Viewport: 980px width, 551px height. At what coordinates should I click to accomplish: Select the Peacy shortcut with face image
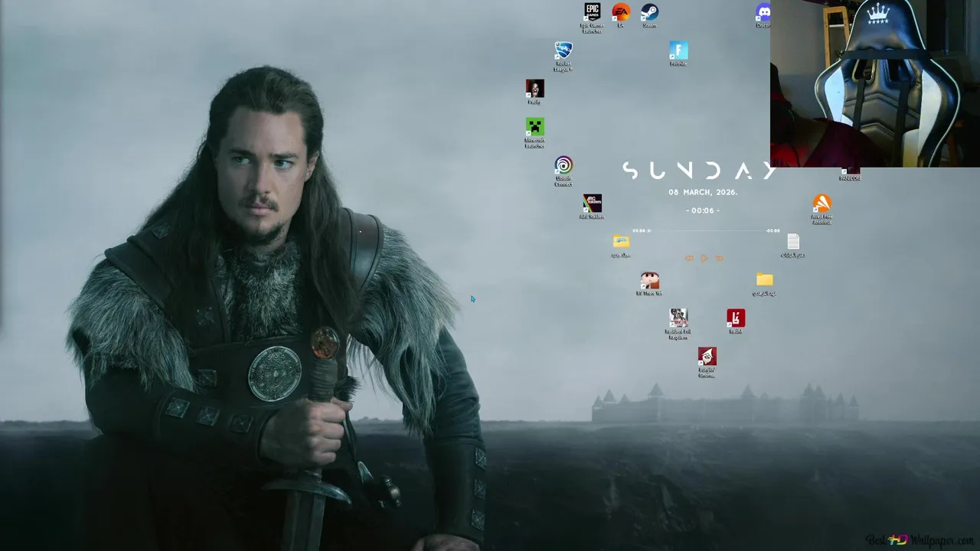coord(534,92)
